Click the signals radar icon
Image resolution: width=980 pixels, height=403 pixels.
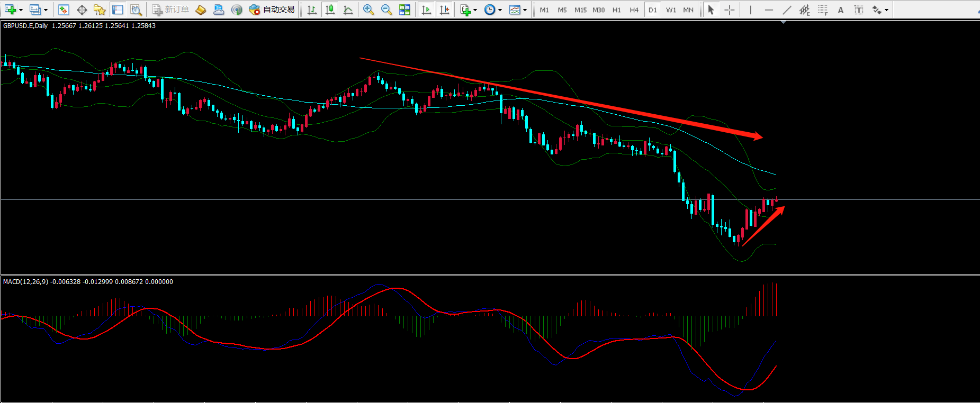(237, 10)
